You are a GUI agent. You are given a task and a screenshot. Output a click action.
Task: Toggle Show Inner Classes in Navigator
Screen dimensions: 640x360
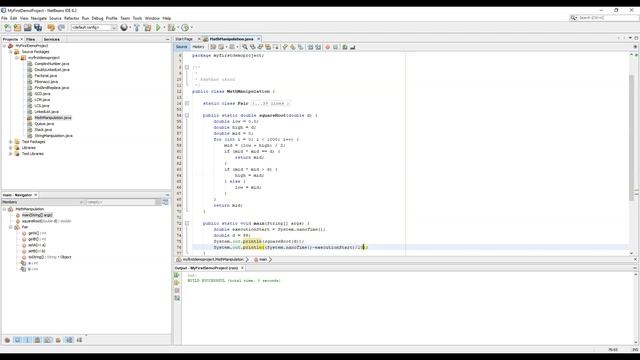tap(48, 340)
